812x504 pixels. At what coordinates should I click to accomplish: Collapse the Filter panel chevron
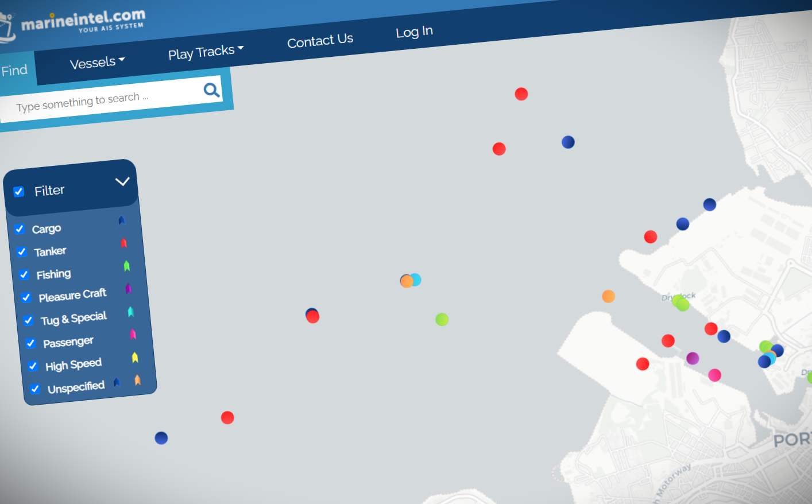pos(122,181)
